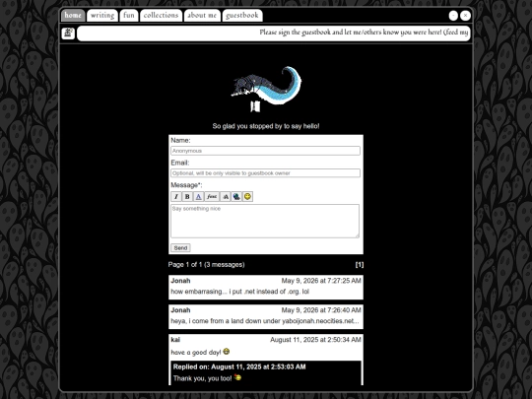Go to guestbook page [1]
This screenshot has width=532, height=399.
(x=360, y=265)
